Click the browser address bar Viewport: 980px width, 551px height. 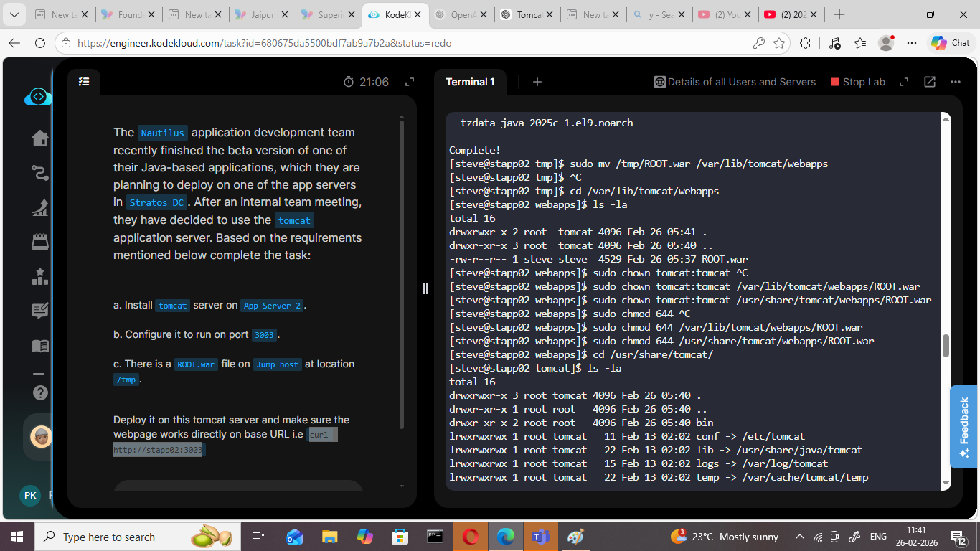415,43
